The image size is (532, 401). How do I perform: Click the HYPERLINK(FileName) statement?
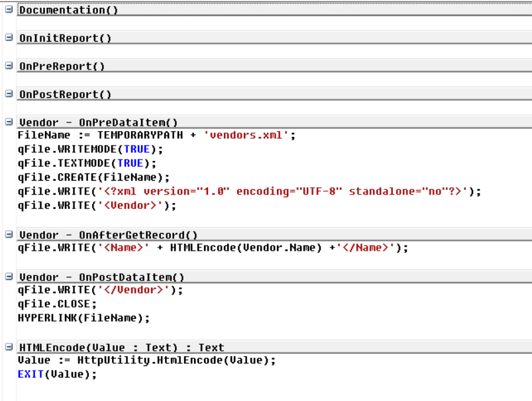[83, 318]
